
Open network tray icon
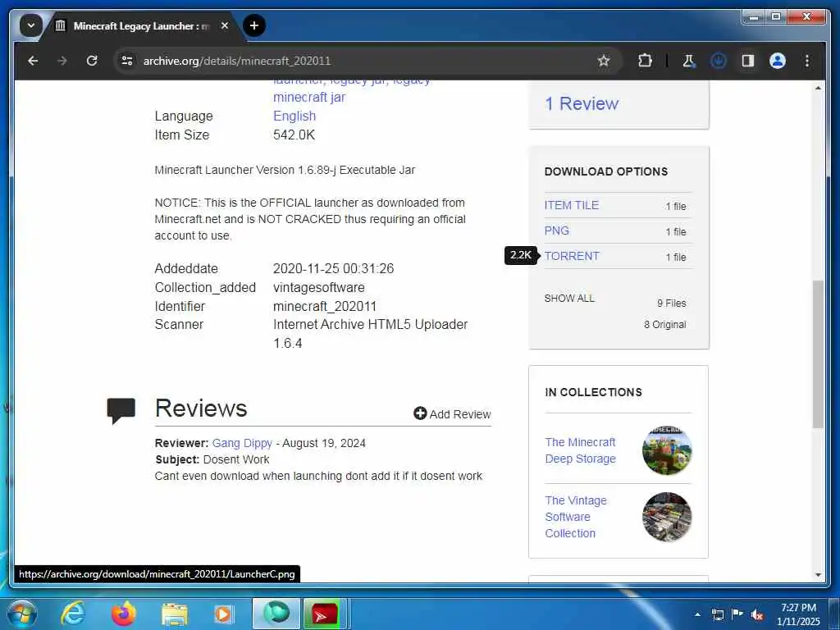tap(718, 614)
